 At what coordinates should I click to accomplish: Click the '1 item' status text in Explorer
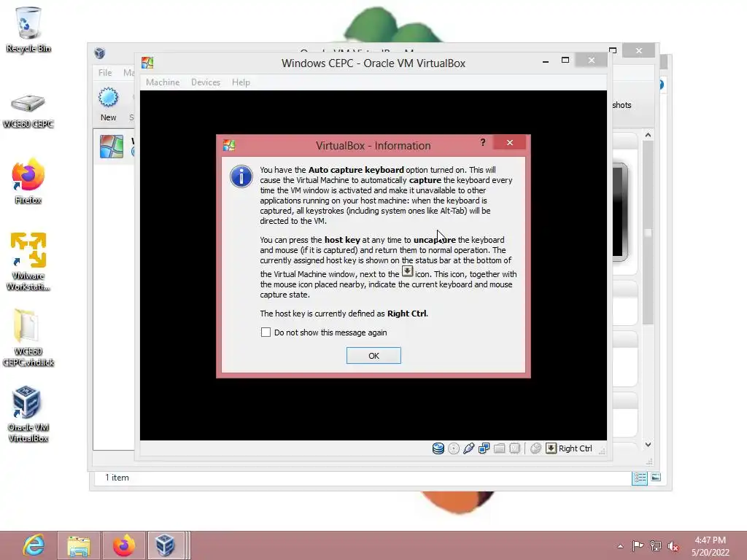click(x=117, y=478)
